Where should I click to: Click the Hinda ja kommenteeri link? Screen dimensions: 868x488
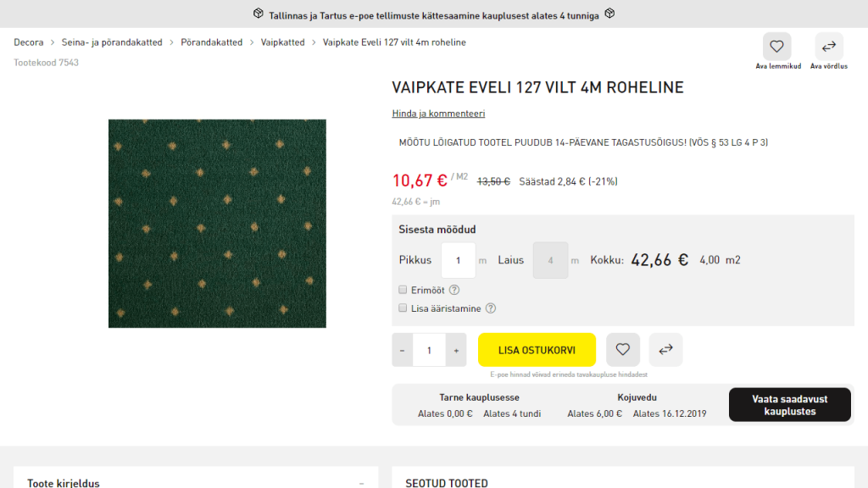[x=437, y=113]
